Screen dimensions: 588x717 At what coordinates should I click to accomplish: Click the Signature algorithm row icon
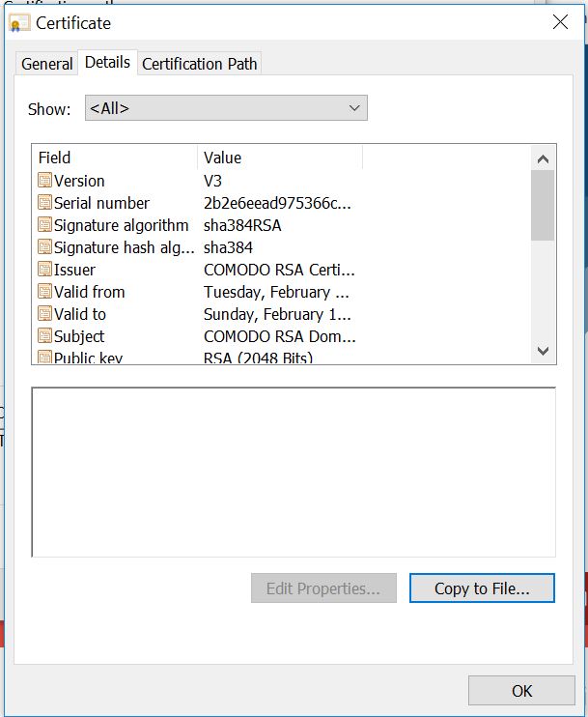coord(44,225)
